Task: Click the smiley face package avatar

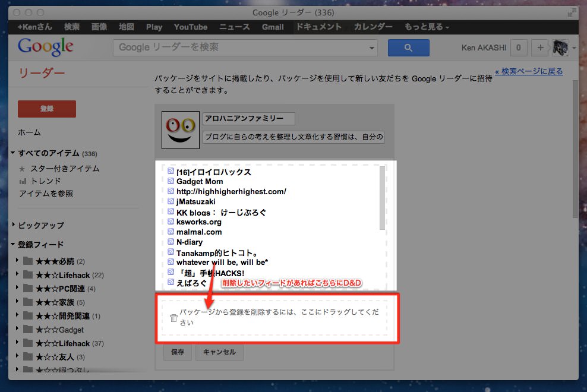Action: tap(181, 130)
